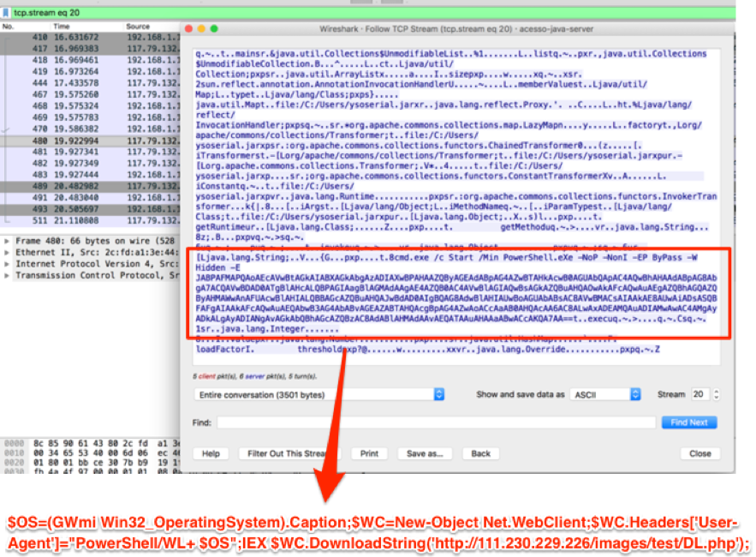The height and width of the screenshot is (557, 756).
Task: Click the green zoom dot of dialog
Action: 214,29
